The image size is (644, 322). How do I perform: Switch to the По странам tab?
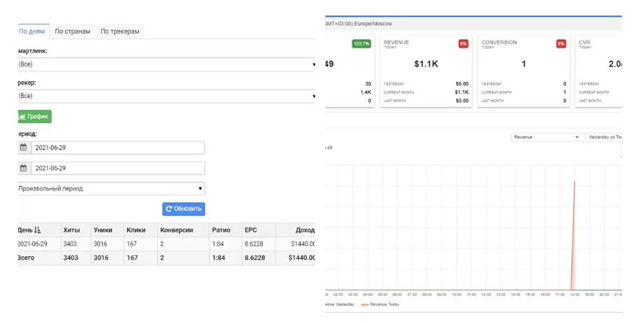click(x=72, y=31)
